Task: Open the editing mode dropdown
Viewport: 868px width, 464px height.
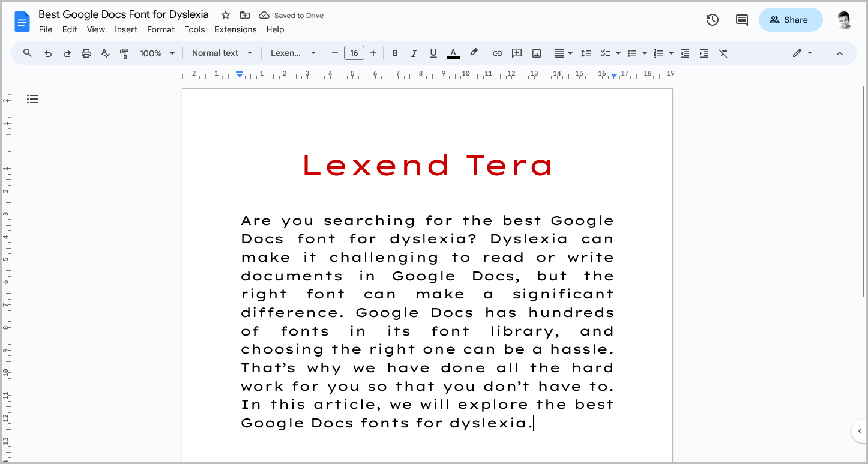Action: (803, 53)
